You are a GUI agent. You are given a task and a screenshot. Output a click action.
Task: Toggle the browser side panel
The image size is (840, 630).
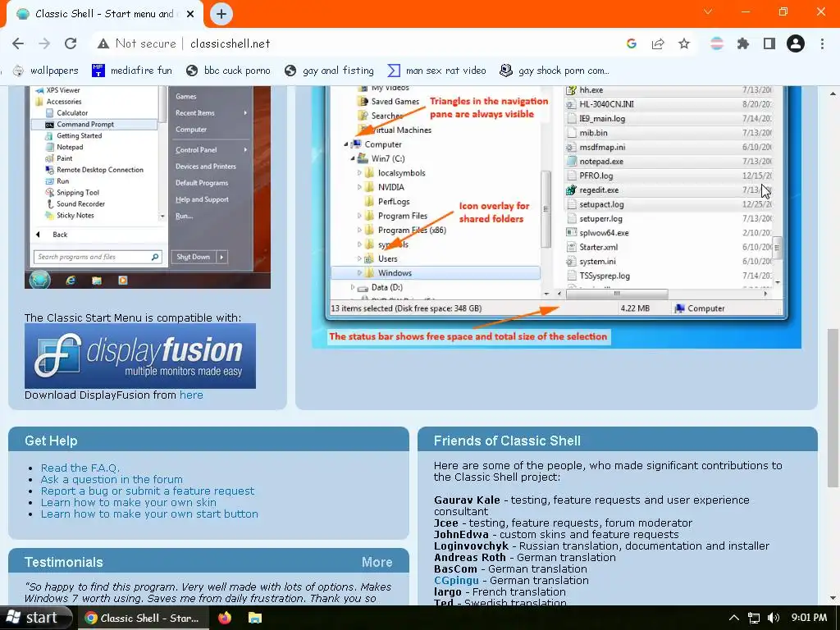(769, 43)
